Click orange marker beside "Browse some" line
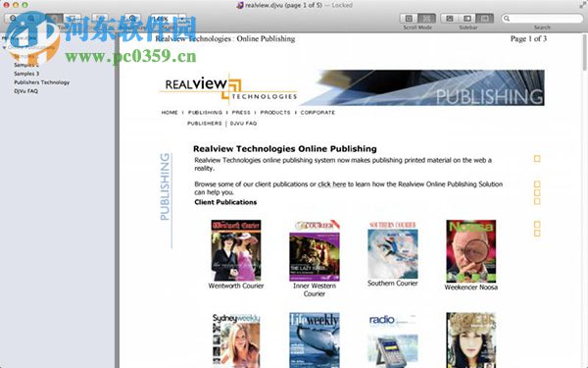This screenshot has height=368, width=588. pyautogui.click(x=537, y=184)
